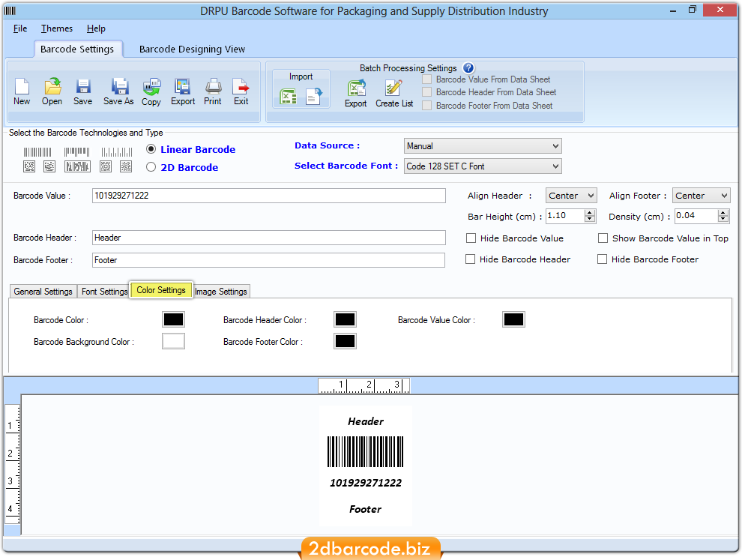The image size is (742, 560).
Task: Open the Help menu
Action: 96,28
